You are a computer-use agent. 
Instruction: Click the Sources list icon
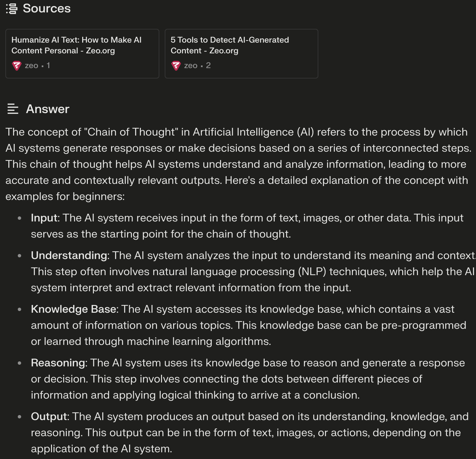12,9
